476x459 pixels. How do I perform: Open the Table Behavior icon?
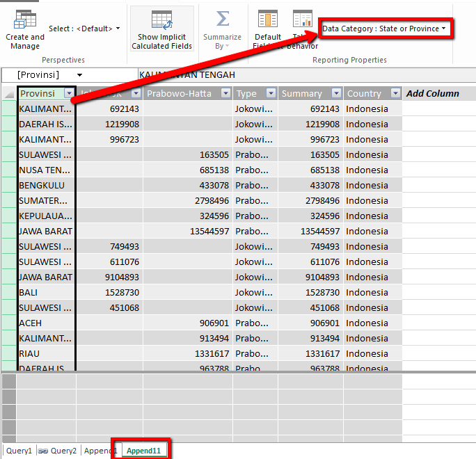click(x=303, y=18)
